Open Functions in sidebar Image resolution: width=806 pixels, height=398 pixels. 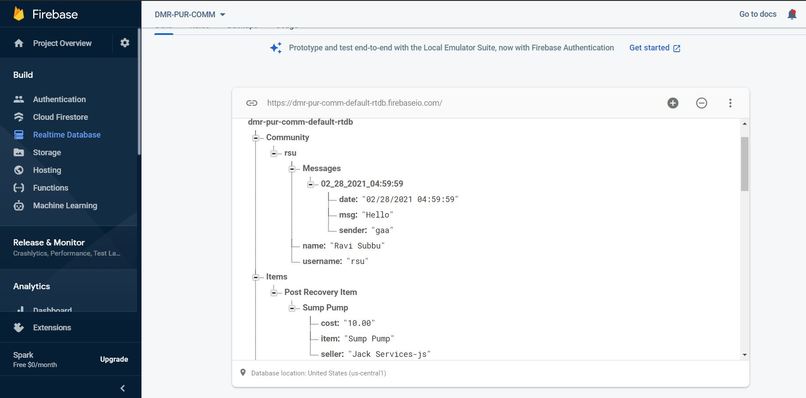[51, 188]
